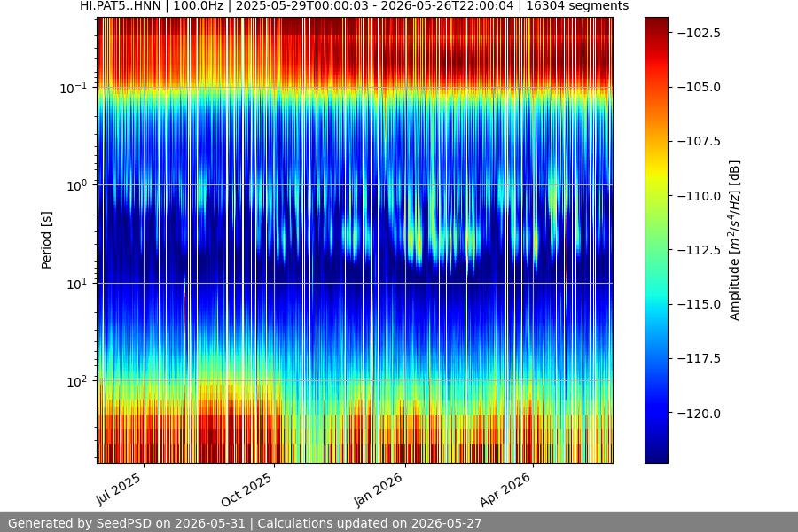
Task: Click the −115.0 colorbar tick label
Action: tap(699, 304)
